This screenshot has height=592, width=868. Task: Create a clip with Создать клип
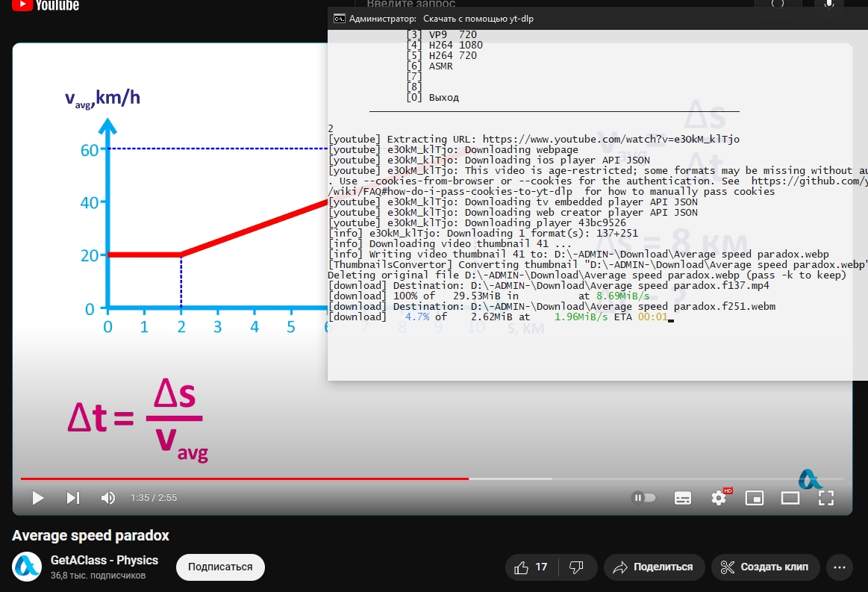click(765, 567)
